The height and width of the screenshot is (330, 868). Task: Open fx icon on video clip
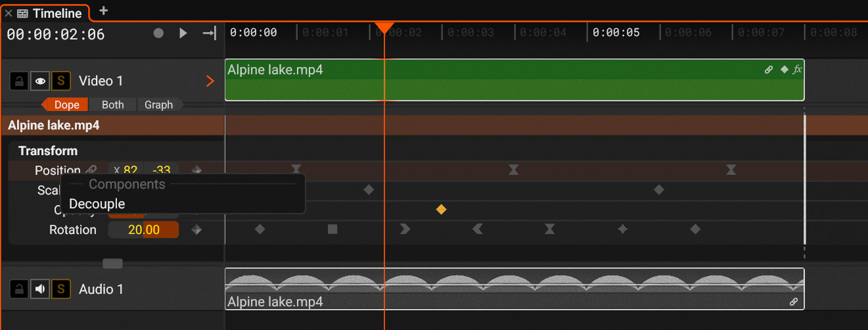click(797, 69)
